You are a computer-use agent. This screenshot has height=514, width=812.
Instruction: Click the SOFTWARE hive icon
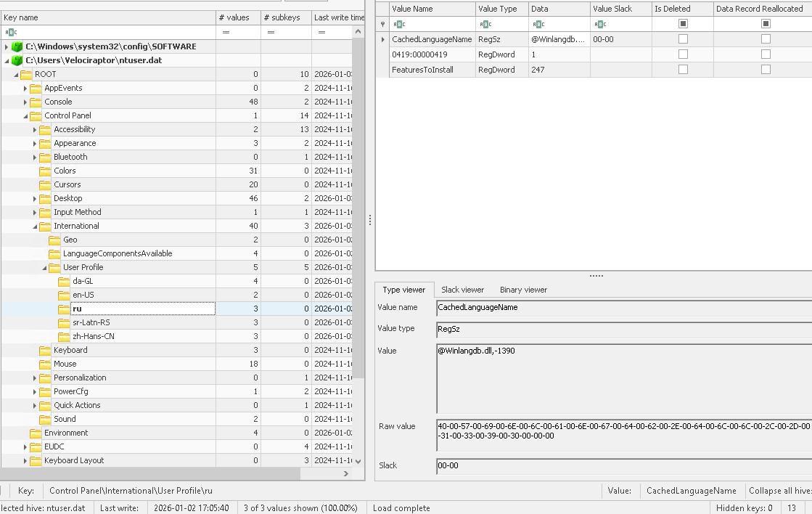click(x=15, y=46)
